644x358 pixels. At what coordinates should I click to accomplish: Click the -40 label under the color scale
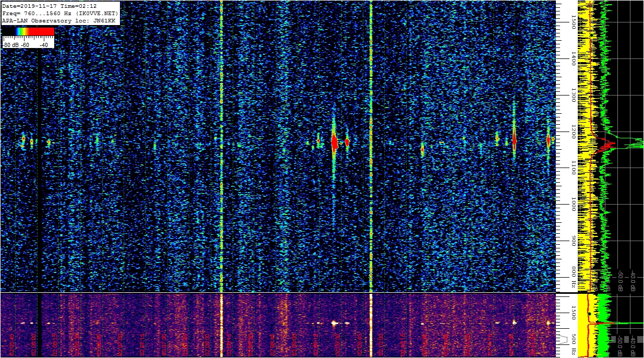point(43,45)
